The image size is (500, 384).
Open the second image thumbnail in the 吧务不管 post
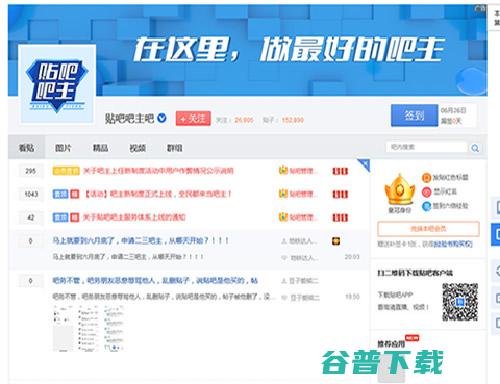coord(88,328)
